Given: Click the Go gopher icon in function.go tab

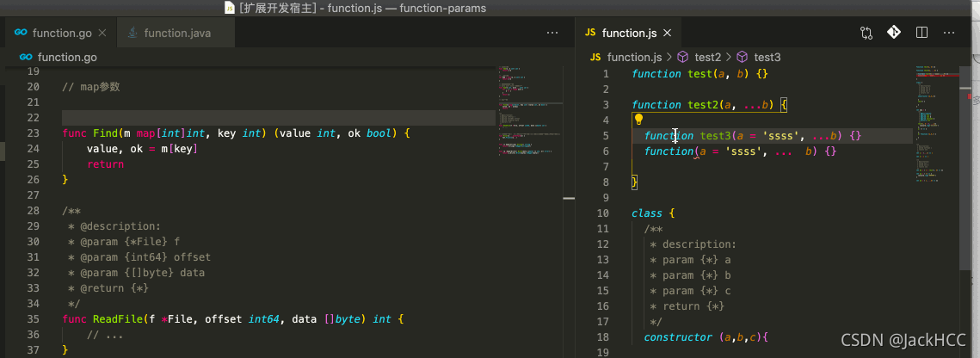Looking at the screenshot, I should tap(21, 33).
